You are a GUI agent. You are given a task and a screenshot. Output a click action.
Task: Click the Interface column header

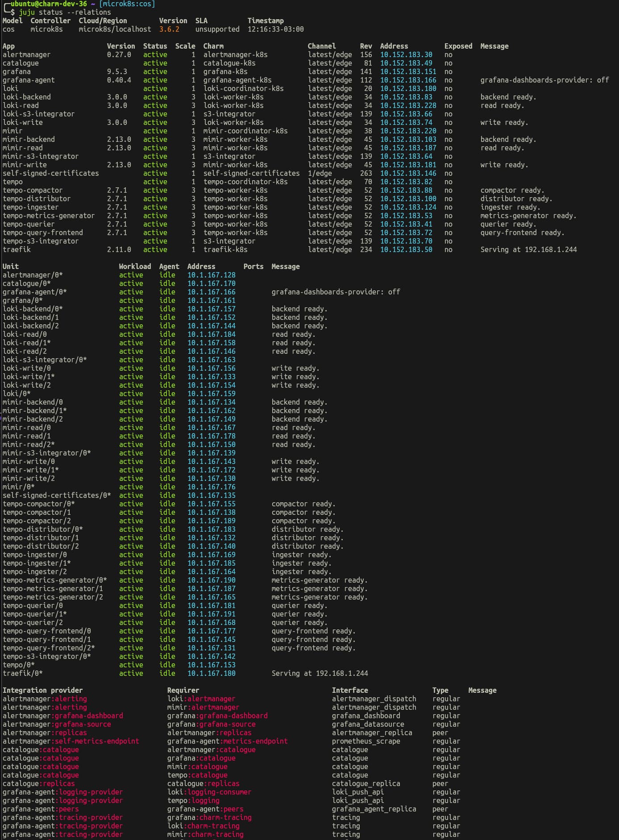(350, 691)
